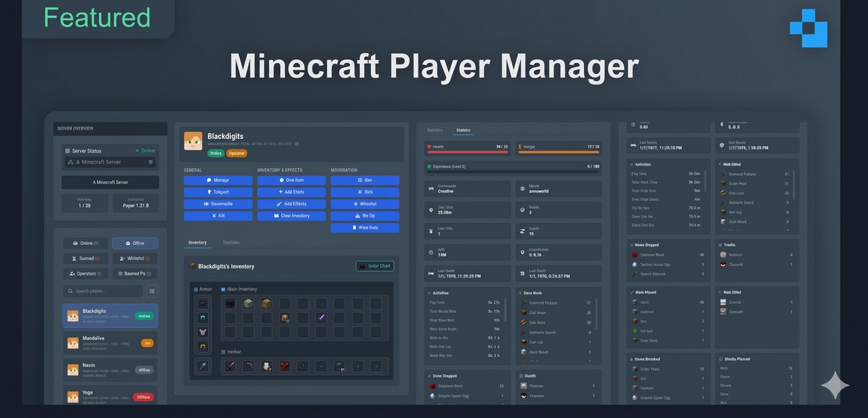Click the first sword in the hotbar row
868x418 pixels.
[x=230, y=366]
